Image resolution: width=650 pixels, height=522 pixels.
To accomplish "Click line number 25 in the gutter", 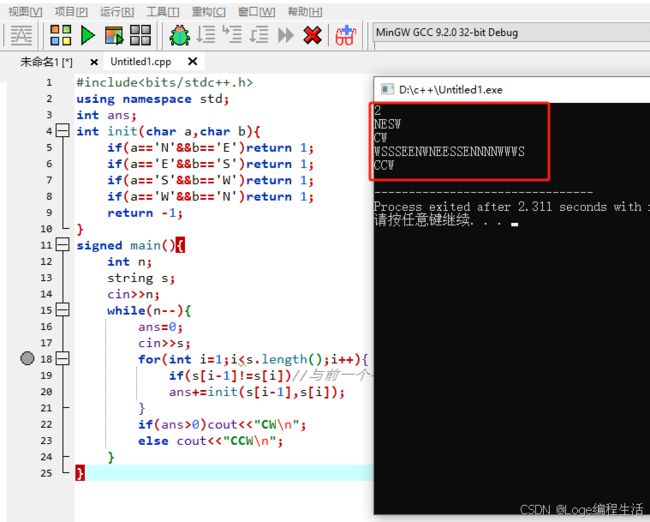I will (46, 473).
